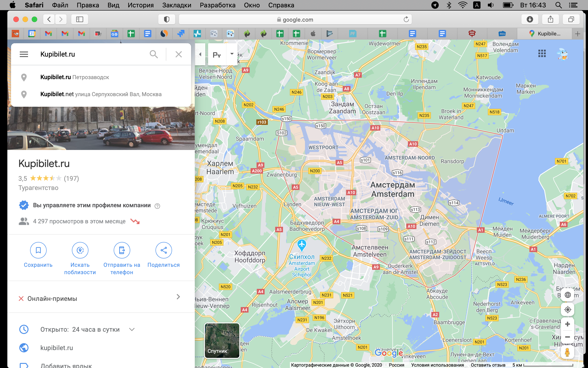588x368 pixels.
Task: Open Условия использования link
Action: pos(437,365)
